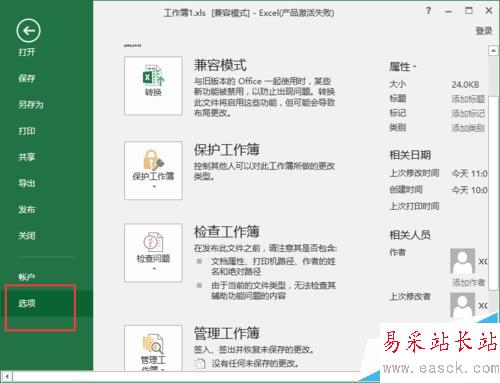Open the Manage Workbook (管理工作) button
The width and height of the screenshot is (500, 383).
pos(153,348)
